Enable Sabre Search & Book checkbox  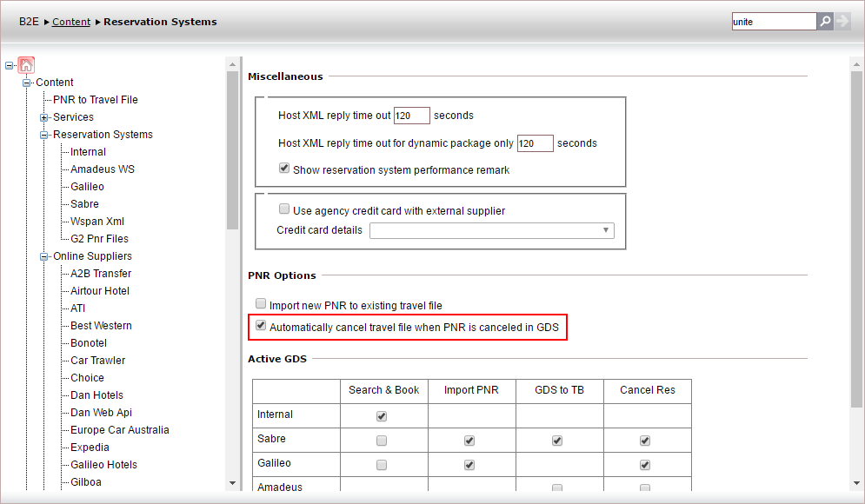[x=382, y=441]
